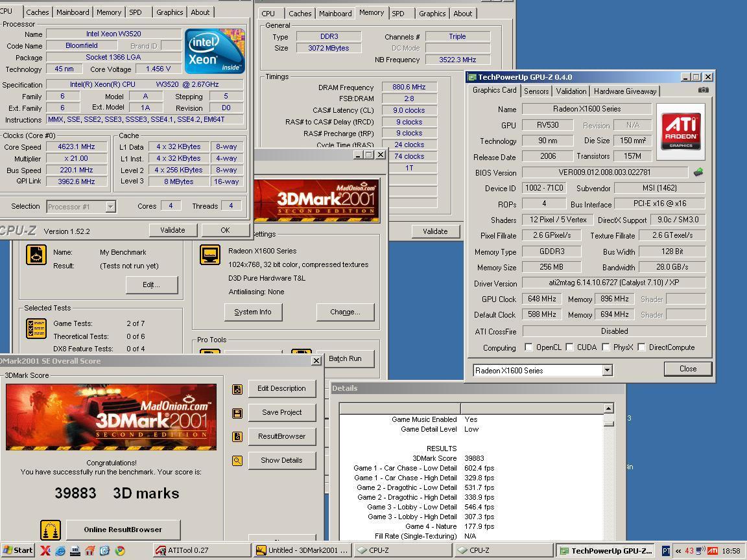
Task: Click the ResultBrowser icon beside its button
Action: (237, 437)
